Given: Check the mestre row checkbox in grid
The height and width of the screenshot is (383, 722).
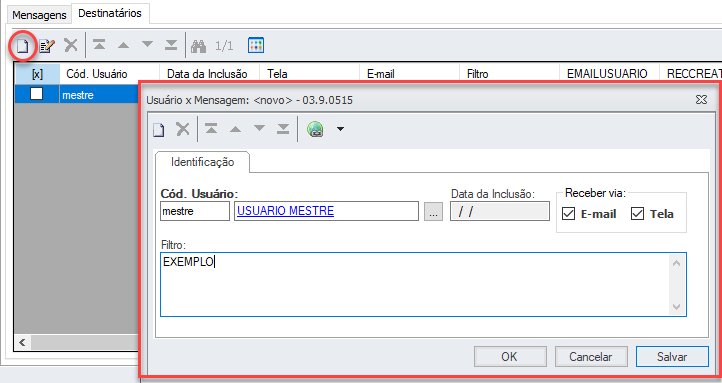Looking at the screenshot, I should coord(36,94).
